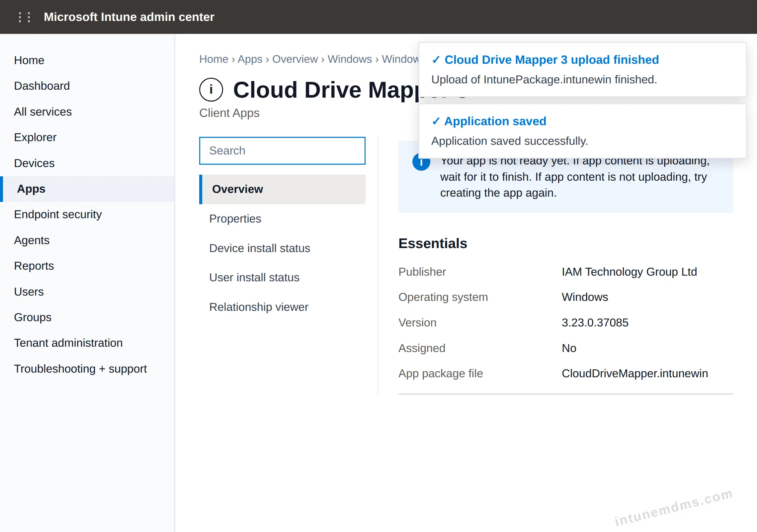The image size is (757, 532).
Task: Click the checkmark on Application saved notification
Action: tap(436, 121)
